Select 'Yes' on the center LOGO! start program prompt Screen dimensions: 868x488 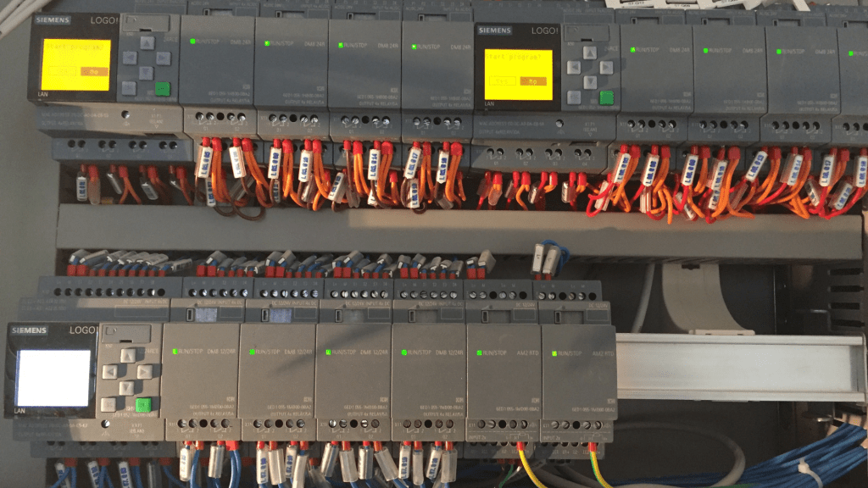pyautogui.click(x=503, y=80)
